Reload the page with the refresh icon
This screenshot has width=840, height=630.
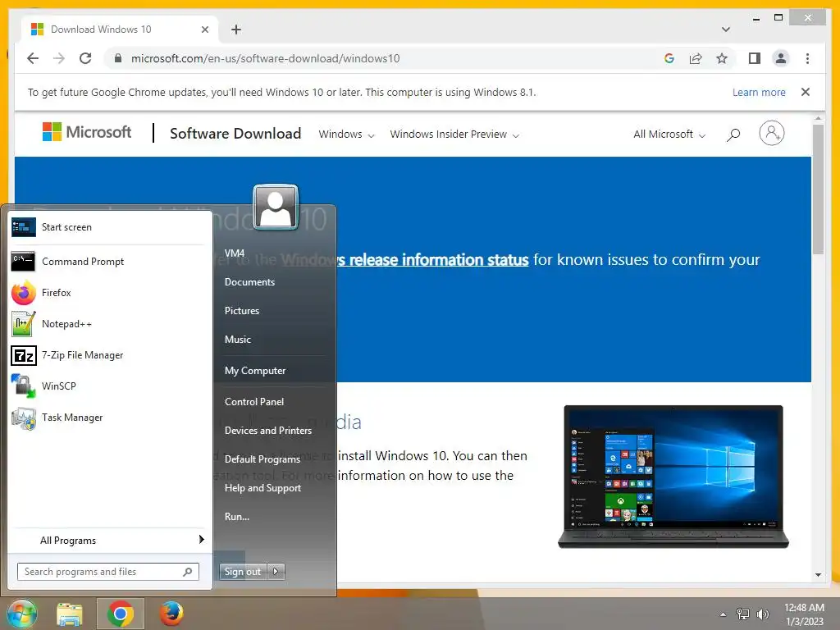(85, 58)
